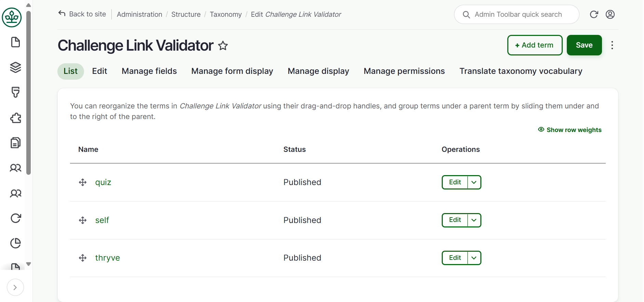Focus the Admin Toolbar quick search field
The height and width of the screenshot is (302, 644).
pyautogui.click(x=518, y=14)
